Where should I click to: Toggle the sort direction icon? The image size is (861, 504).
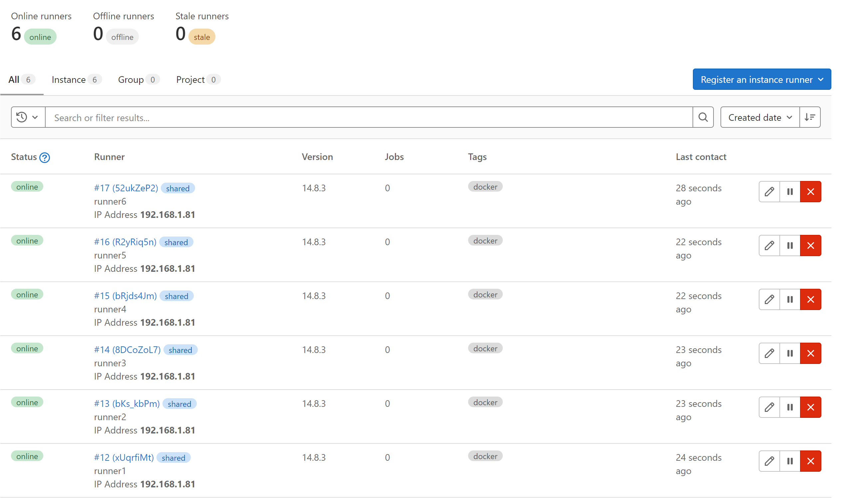click(x=810, y=117)
